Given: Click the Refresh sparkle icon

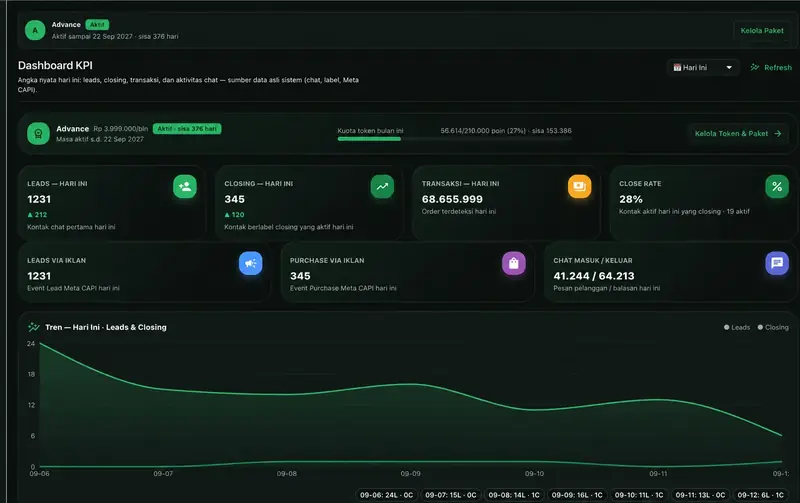Looking at the screenshot, I should pos(755,67).
